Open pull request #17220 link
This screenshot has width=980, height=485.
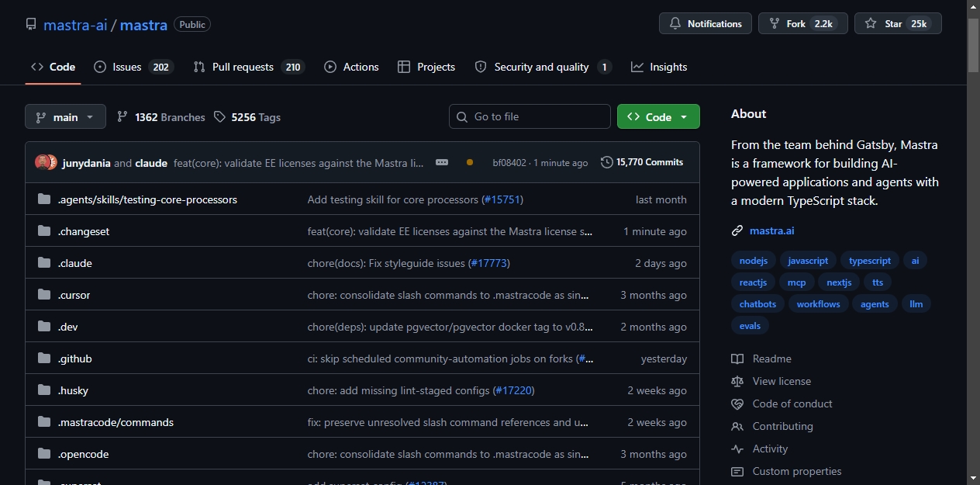coord(514,390)
